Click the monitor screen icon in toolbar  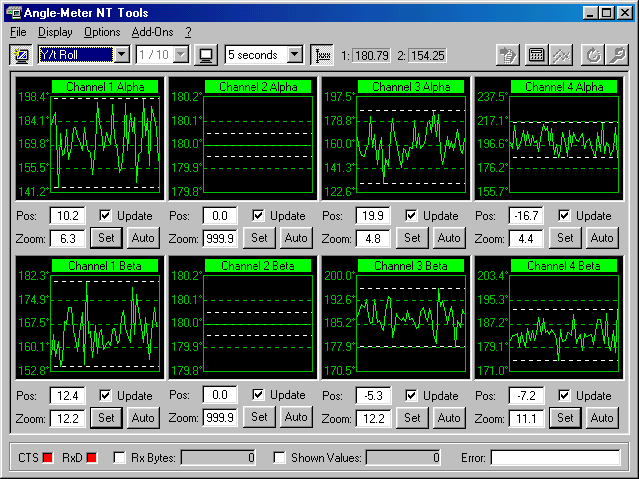(206, 55)
